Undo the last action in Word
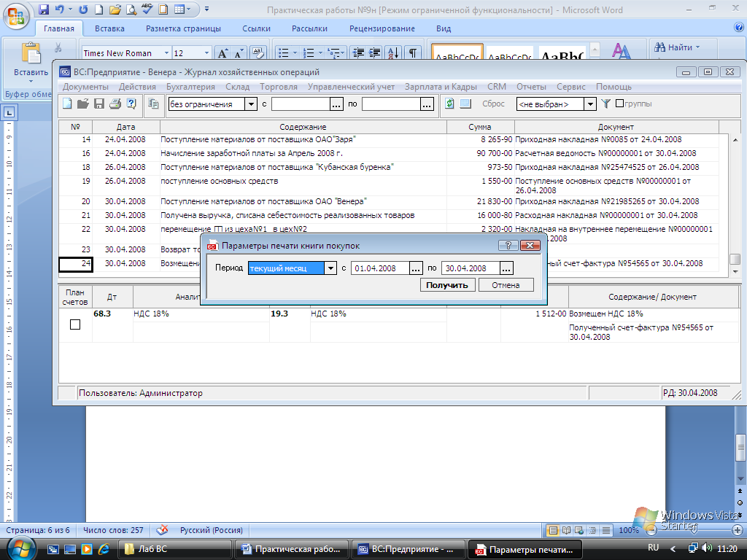The image size is (747, 560). point(60,9)
